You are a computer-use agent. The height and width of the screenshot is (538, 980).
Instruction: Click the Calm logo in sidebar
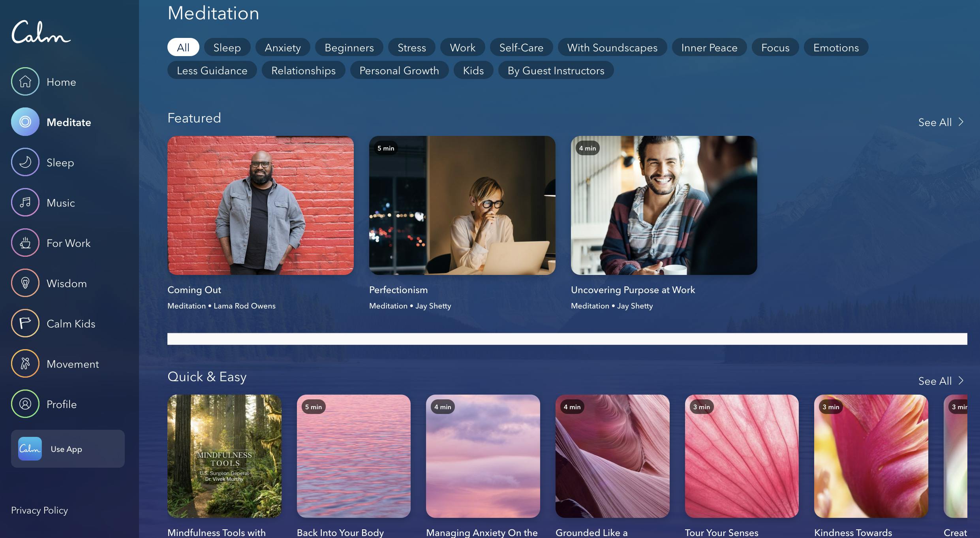pos(41,32)
